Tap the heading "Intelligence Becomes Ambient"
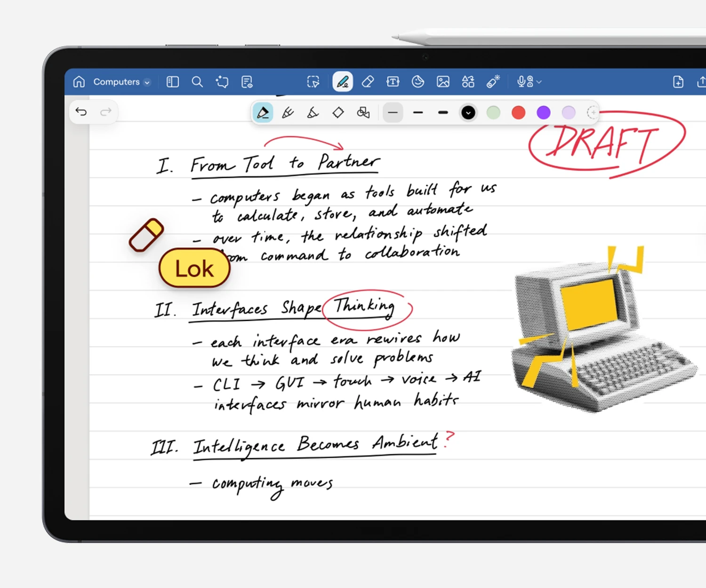The image size is (706, 588). 315,445
